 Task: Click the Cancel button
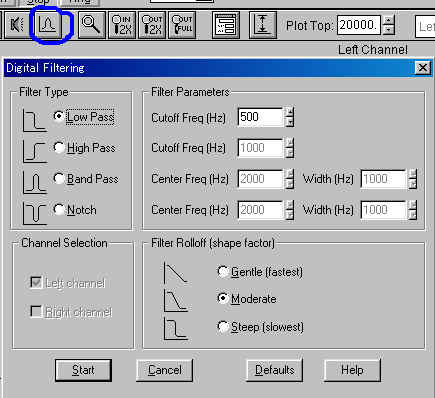[x=165, y=370]
